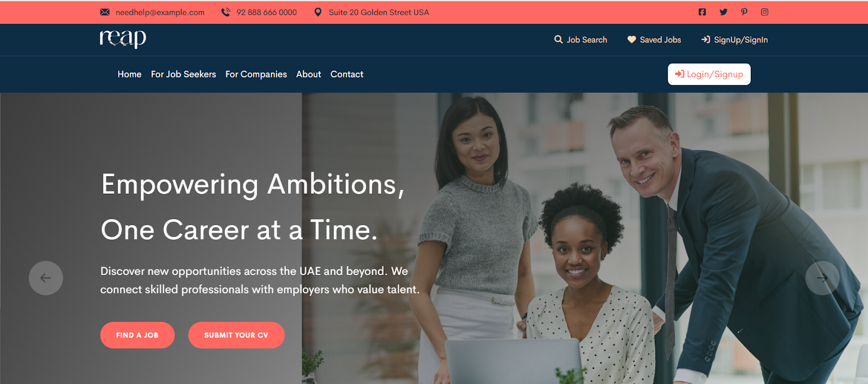Click the SUBMIT YOUR CV button
868x384 pixels.
click(x=237, y=335)
